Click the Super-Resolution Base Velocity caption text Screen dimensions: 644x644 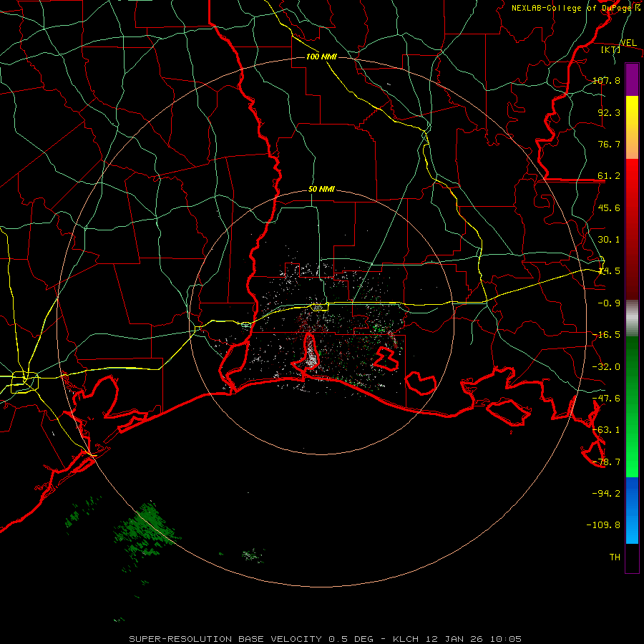coord(326,639)
